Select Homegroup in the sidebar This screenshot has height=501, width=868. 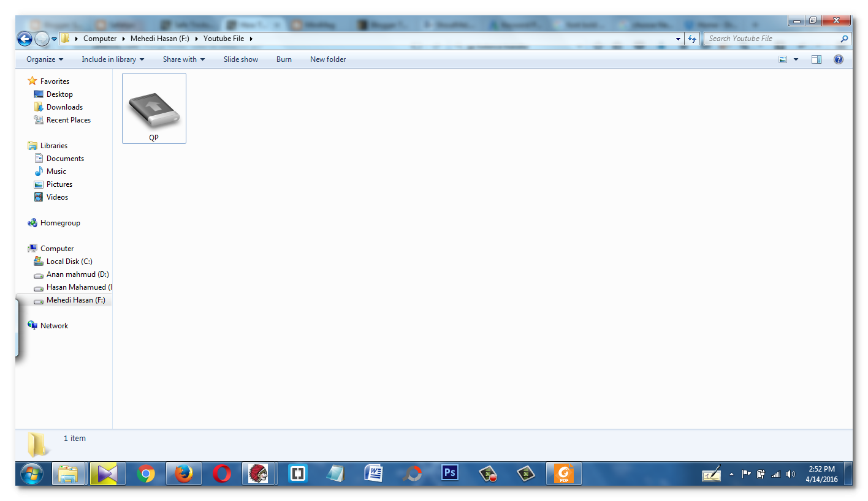pyautogui.click(x=60, y=223)
